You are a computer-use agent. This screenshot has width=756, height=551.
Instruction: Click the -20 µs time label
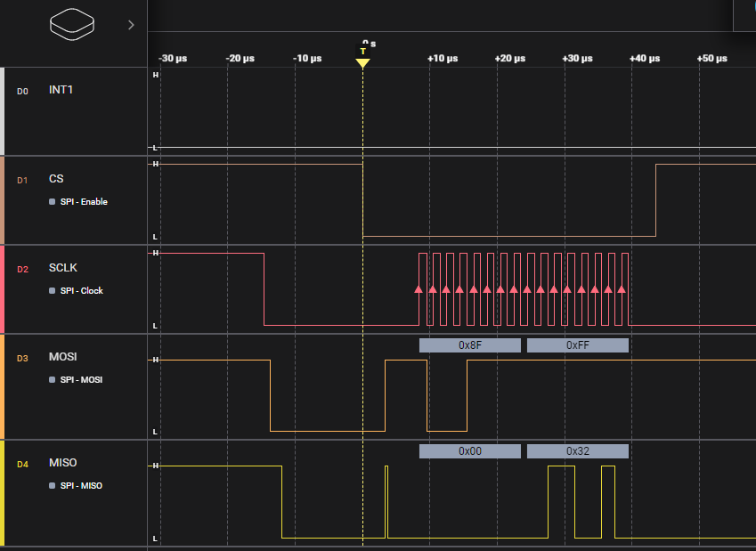click(x=240, y=59)
